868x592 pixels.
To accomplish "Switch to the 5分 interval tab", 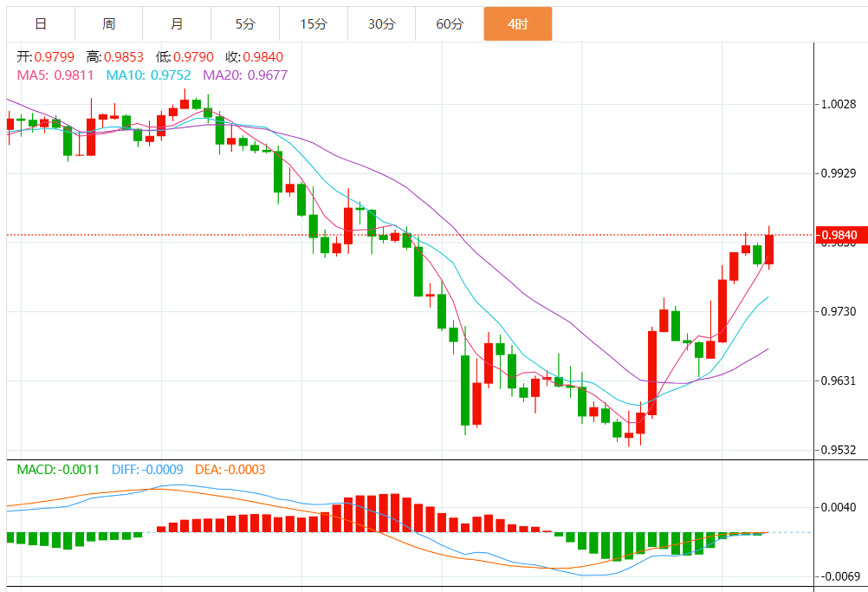I will click(245, 24).
